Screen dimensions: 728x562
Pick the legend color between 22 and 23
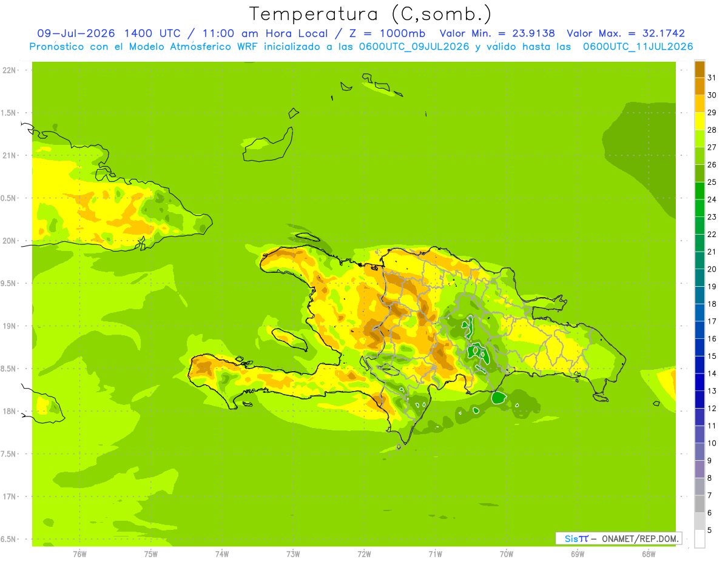(x=699, y=226)
